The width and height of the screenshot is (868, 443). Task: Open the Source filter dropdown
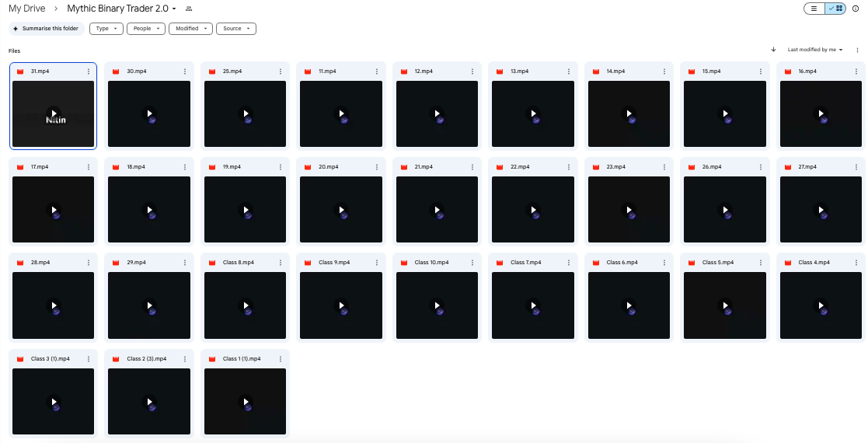[x=236, y=29]
